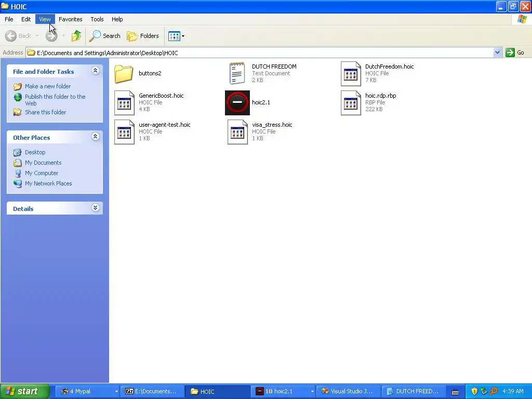Click the user-agent-test.hoic file name

[x=165, y=125]
